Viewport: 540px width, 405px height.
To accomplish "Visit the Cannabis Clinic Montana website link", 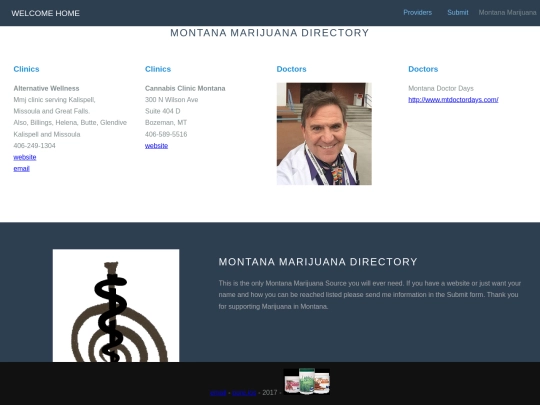I will tap(156, 145).
